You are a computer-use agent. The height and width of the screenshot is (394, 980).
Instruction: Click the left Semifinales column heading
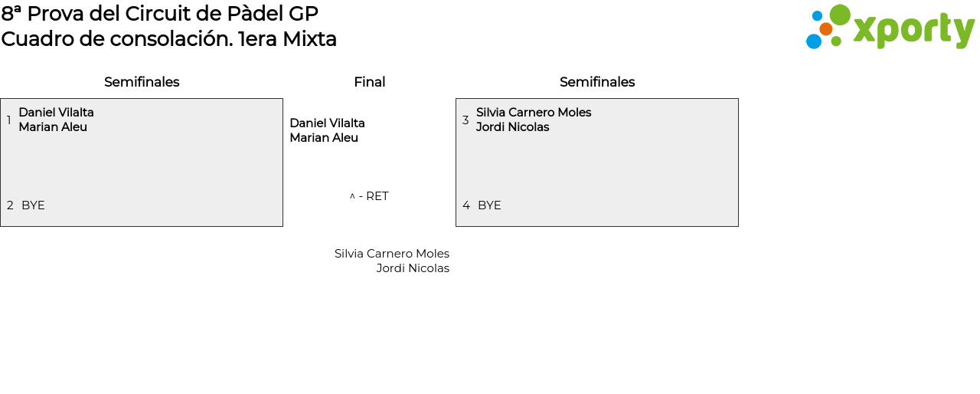[x=142, y=82]
